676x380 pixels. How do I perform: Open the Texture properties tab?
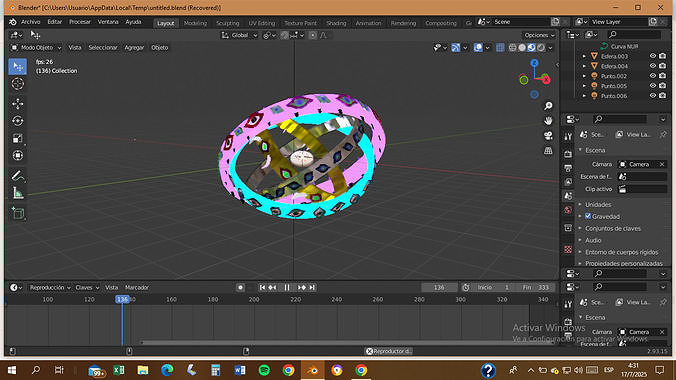568,249
